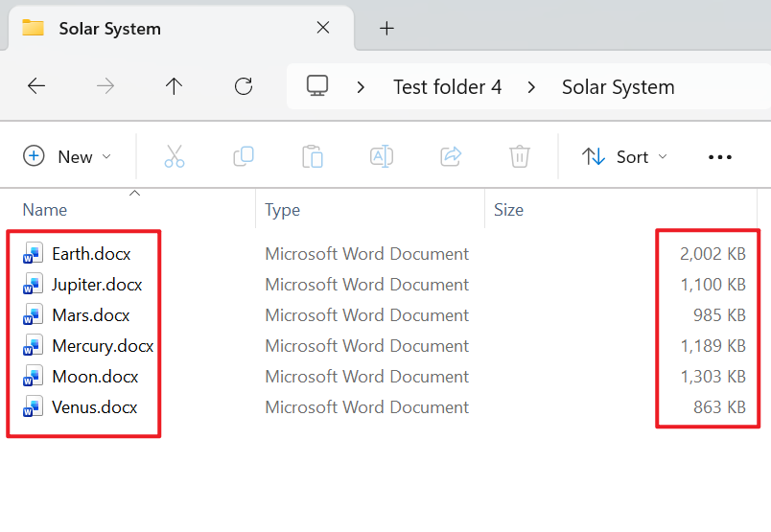Click the Share icon in toolbar
Image resolution: width=771 pixels, height=532 pixels.
(451, 156)
